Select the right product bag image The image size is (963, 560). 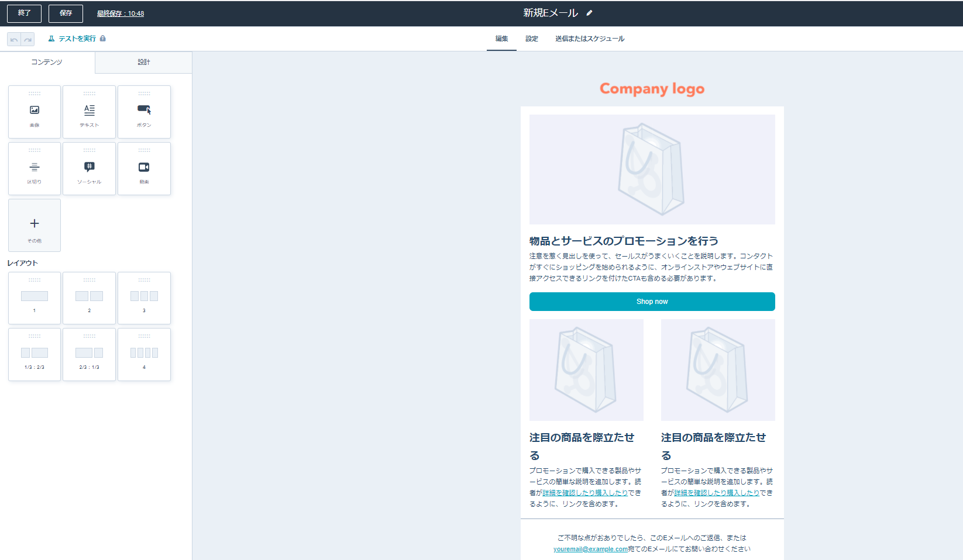718,370
